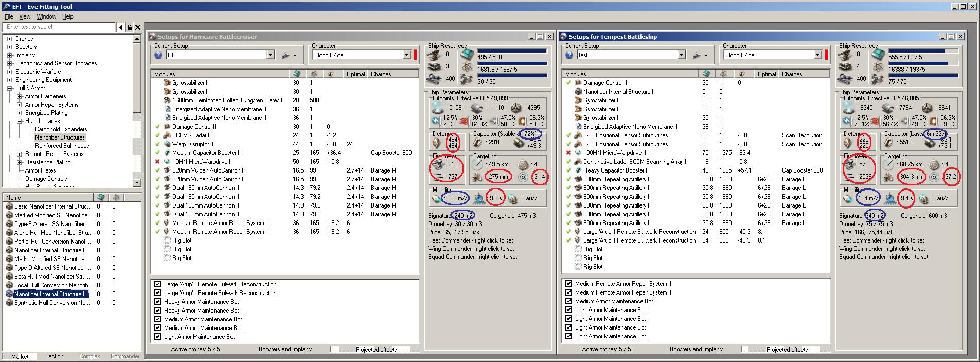Click the lock icon beside the search box
This screenshot has height=362, width=980.
coord(129,27)
